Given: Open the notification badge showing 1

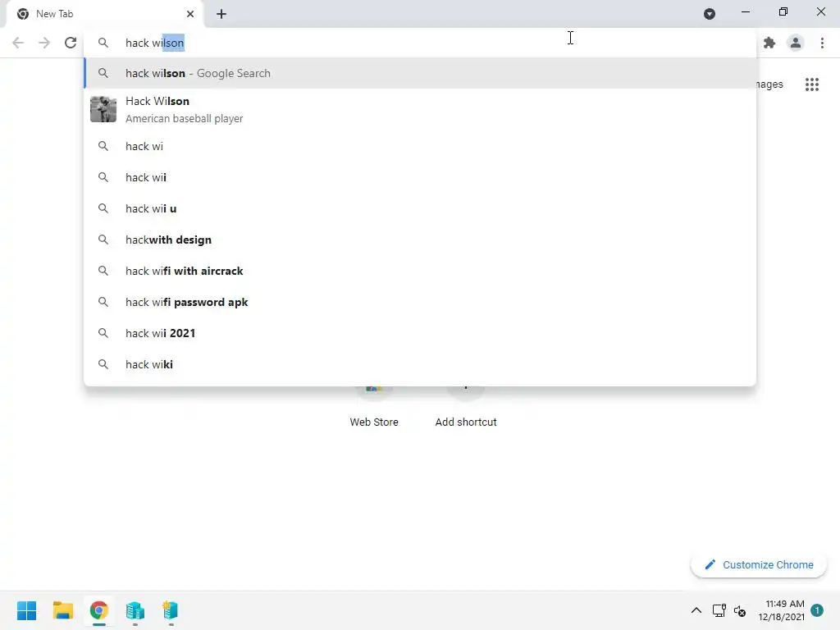Looking at the screenshot, I should tap(817, 610).
